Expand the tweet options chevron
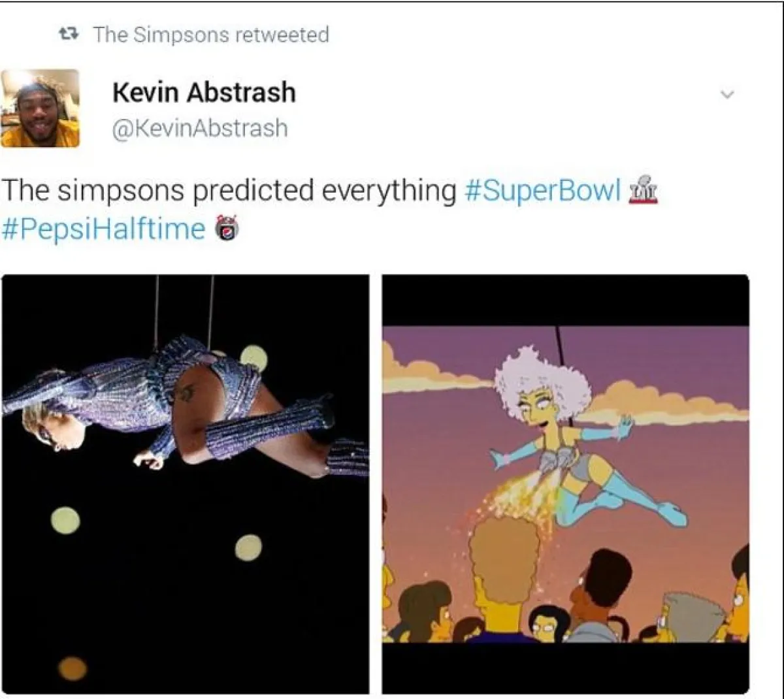The height and width of the screenshot is (699, 784). coord(727,95)
